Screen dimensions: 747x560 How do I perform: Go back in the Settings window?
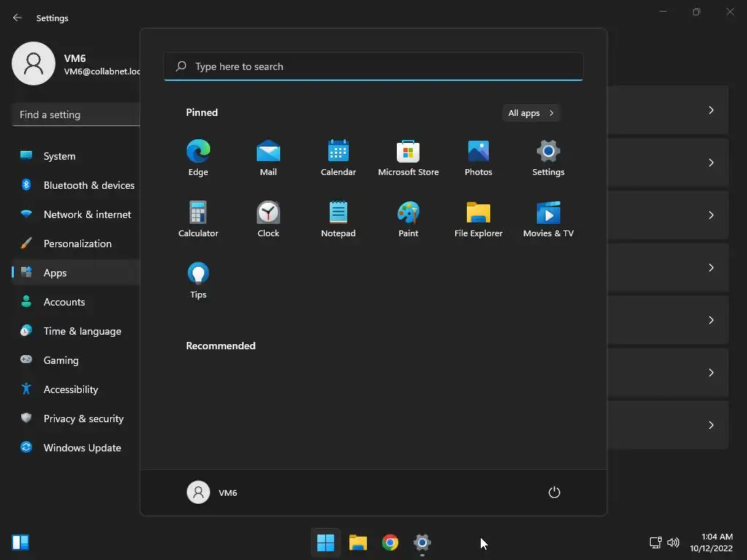[x=18, y=17]
